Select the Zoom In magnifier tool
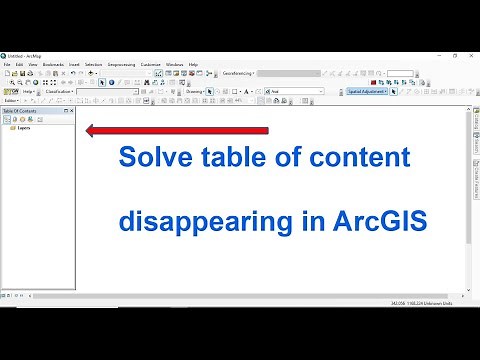This screenshot has height=360, width=480. tap(12, 82)
